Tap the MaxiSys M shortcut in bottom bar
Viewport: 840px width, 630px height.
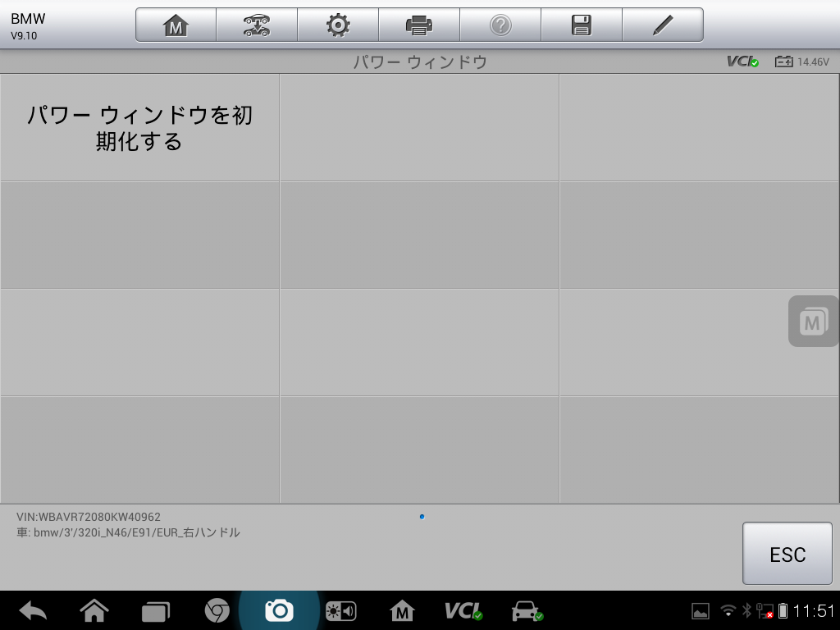[x=403, y=610]
